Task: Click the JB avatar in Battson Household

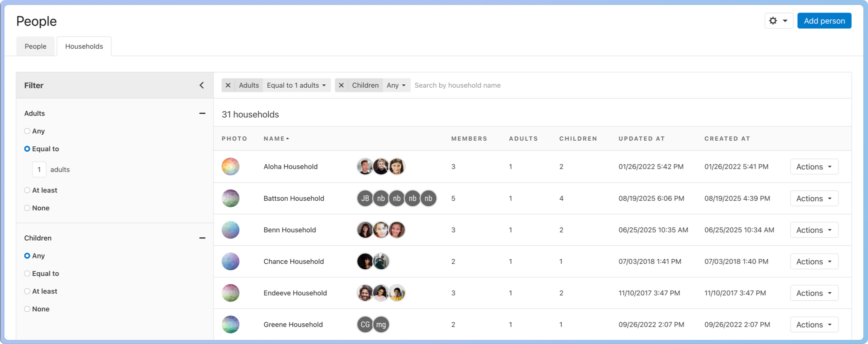Action: point(365,198)
